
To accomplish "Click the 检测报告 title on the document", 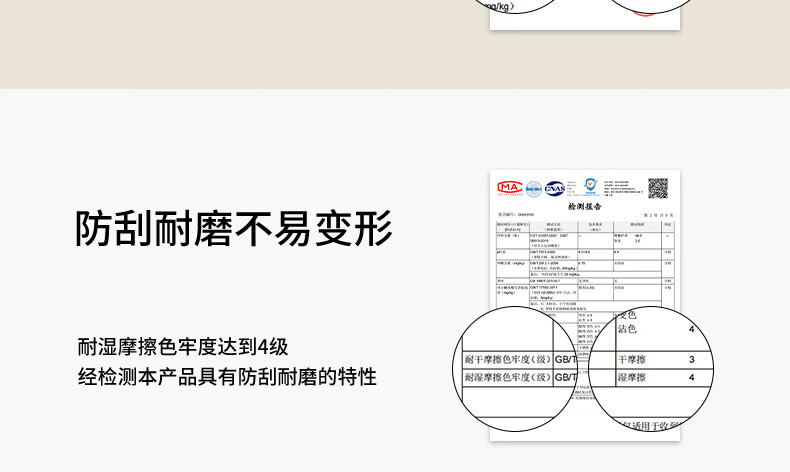I will pos(583,205).
